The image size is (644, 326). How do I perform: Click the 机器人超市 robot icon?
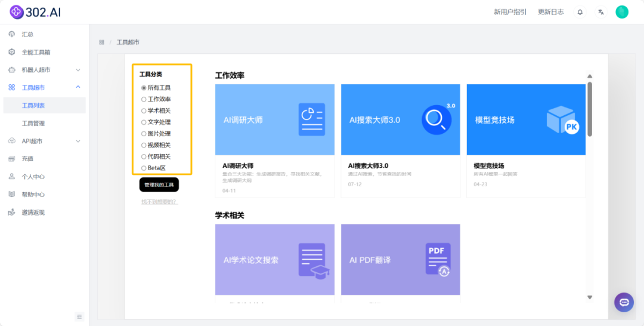point(12,70)
